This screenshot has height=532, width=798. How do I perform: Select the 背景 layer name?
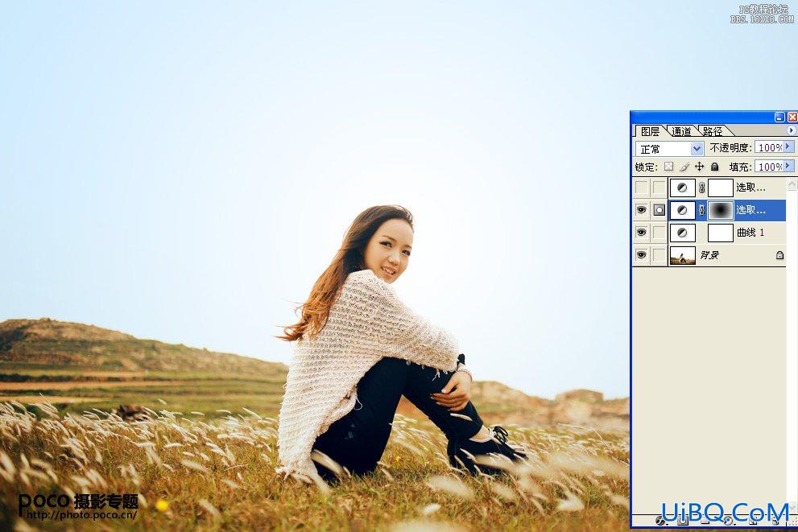pyautogui.click(x=709, y=255)
